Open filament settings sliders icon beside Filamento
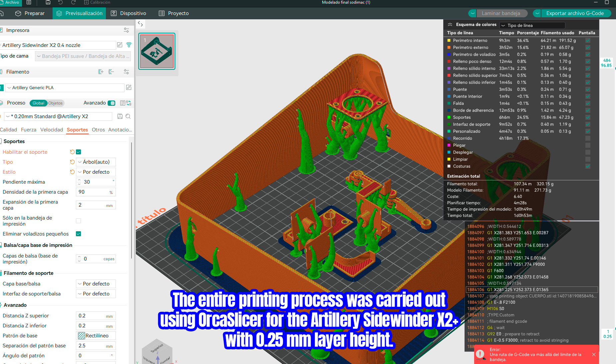 126,72
